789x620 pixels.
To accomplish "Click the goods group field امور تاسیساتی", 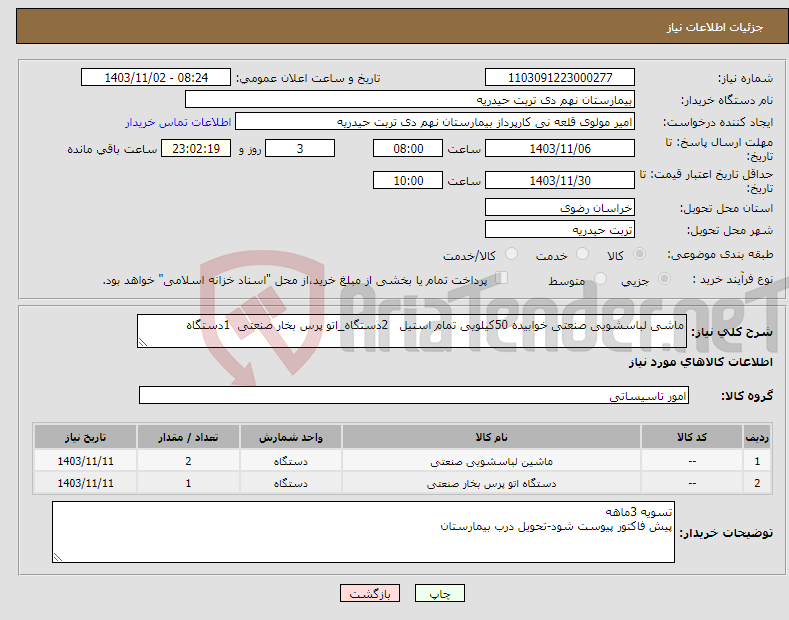I will (x=414, y=396).
